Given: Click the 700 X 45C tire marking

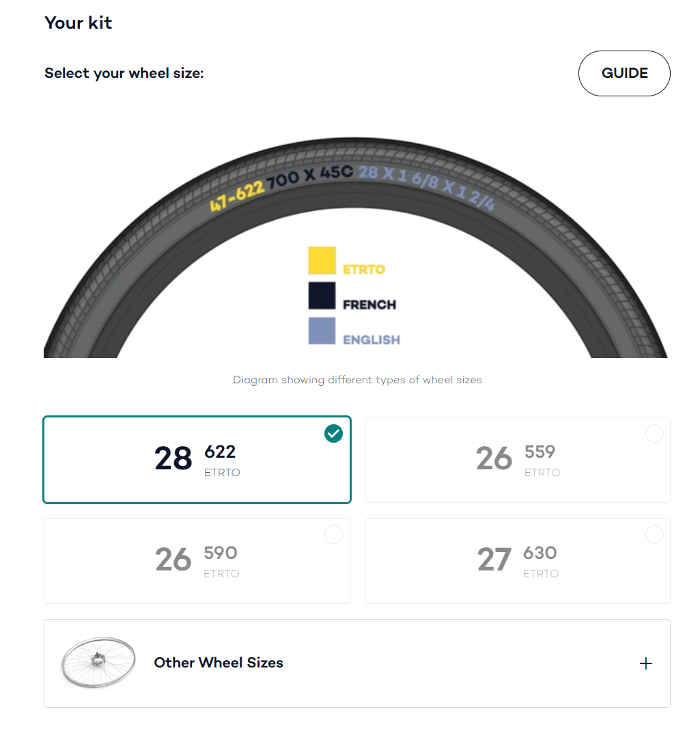Looking at the screenshot, I should pos(311,176).
